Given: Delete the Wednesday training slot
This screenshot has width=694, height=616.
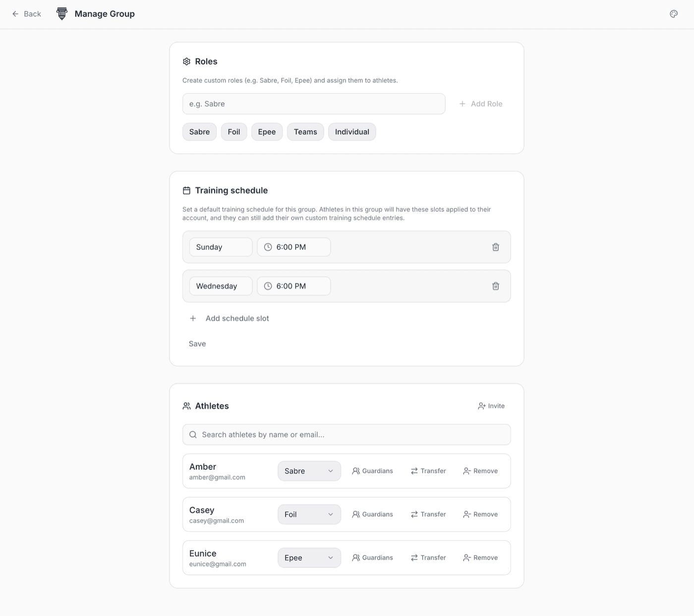Looking at the screenshot, I should (495, 286).
